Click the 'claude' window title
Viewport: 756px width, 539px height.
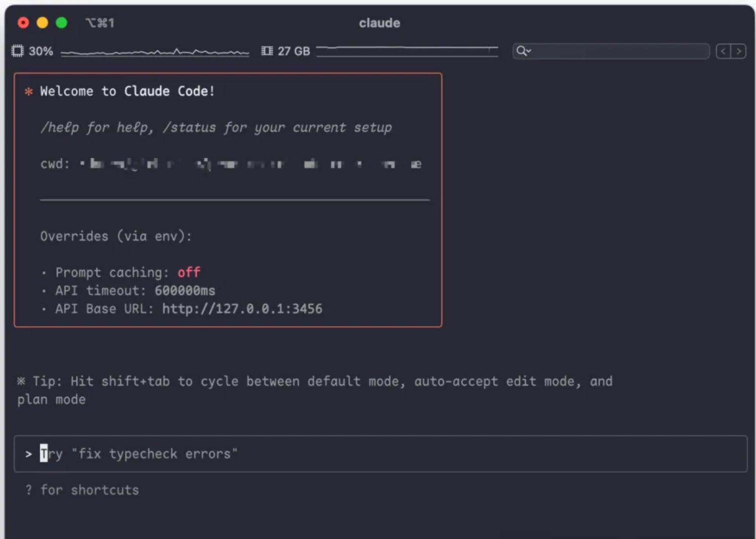click(x=379, y=23)
